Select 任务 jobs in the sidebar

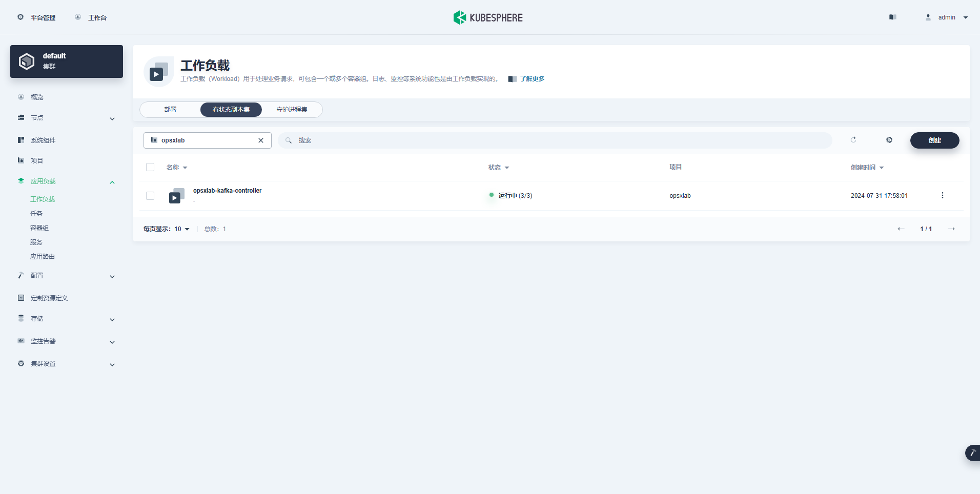36,214
